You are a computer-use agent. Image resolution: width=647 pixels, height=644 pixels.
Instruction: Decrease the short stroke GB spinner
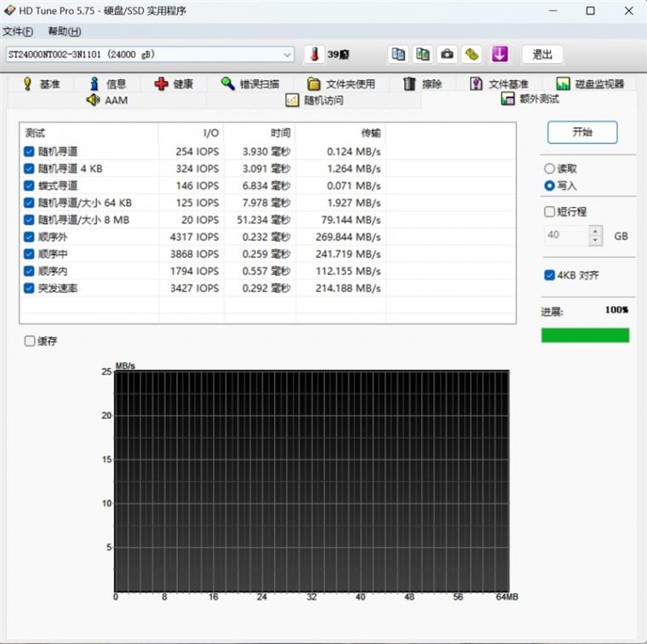(595, 240)
